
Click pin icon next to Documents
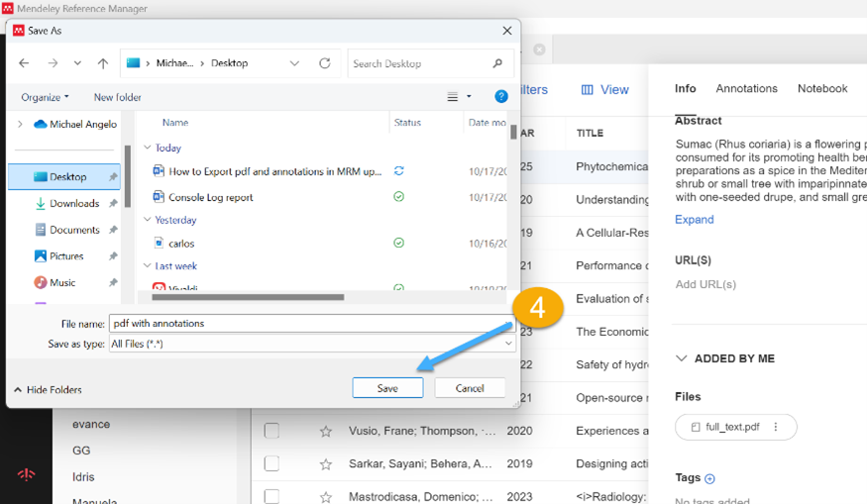[x=113, y=230]
